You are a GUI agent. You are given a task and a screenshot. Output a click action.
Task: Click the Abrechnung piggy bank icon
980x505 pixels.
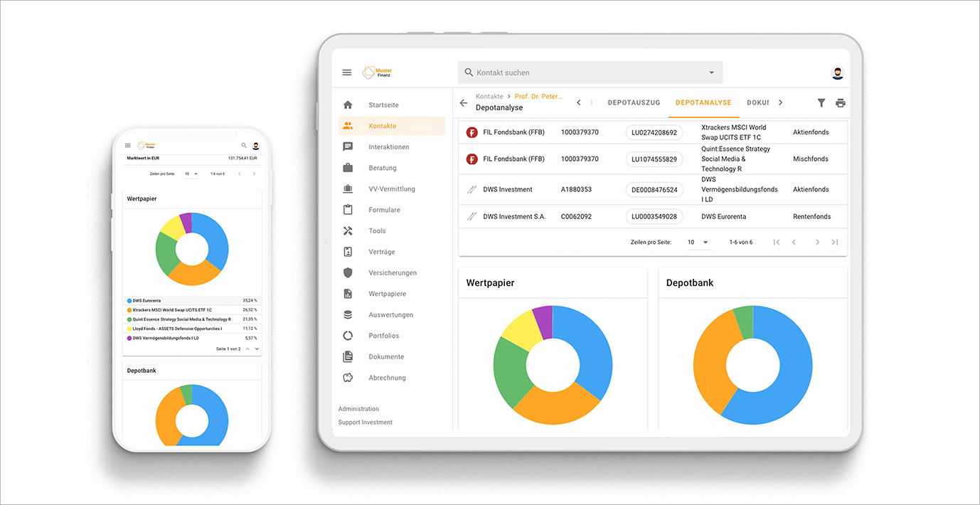pyautogui.click(x=347, y=377)
